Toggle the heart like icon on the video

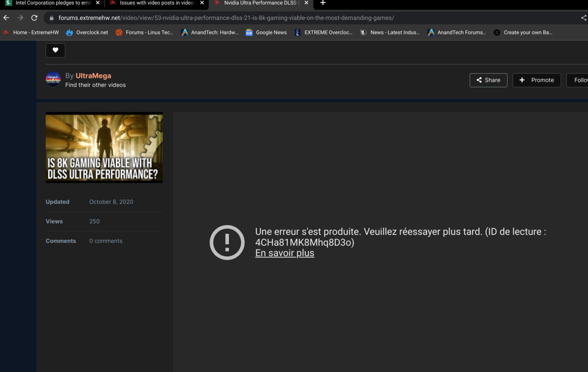pos(55,50)
